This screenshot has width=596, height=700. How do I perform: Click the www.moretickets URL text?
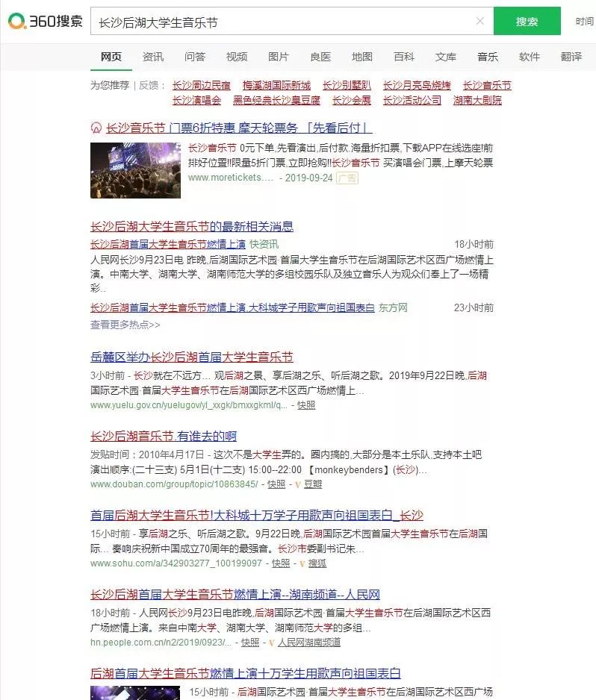coord(231,178)
